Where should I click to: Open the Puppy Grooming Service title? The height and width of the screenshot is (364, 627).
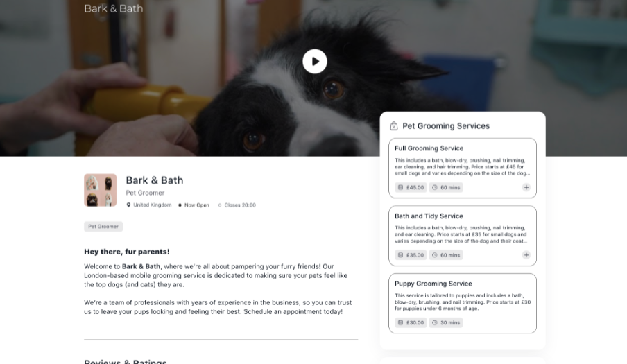point(433,284)
